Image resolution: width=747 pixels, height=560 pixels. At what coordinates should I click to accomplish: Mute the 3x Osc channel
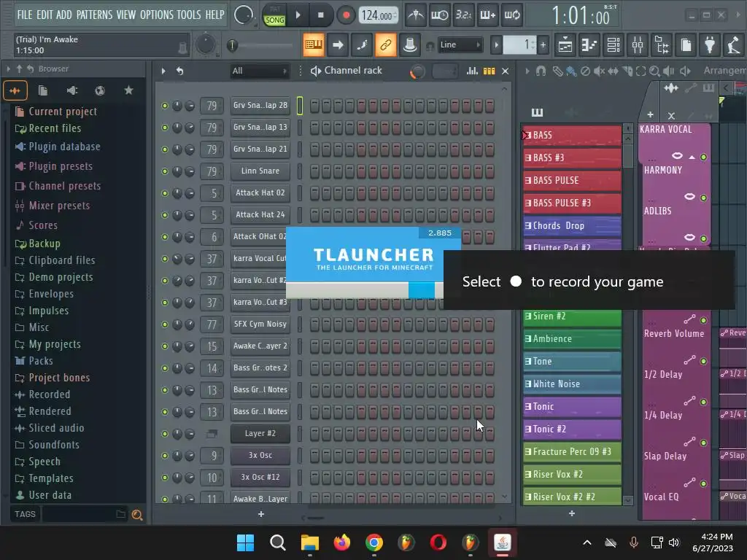165,455
